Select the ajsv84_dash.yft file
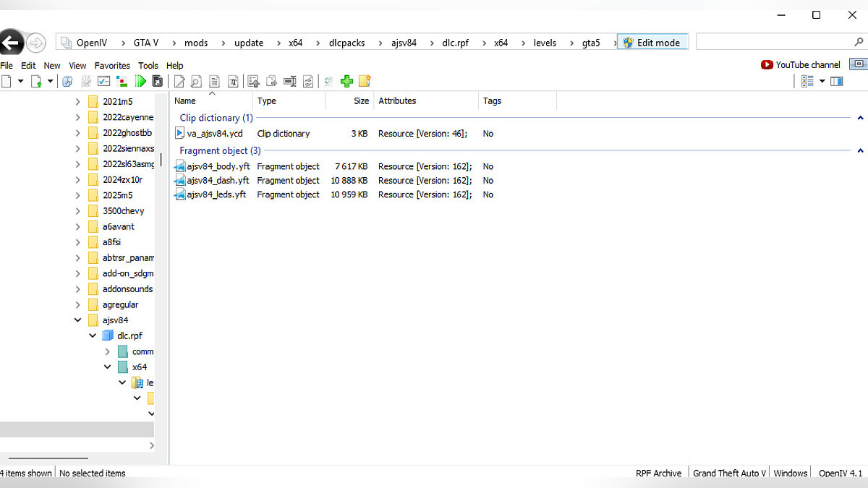This screenshot has width=868, height=488. (218, 181)
